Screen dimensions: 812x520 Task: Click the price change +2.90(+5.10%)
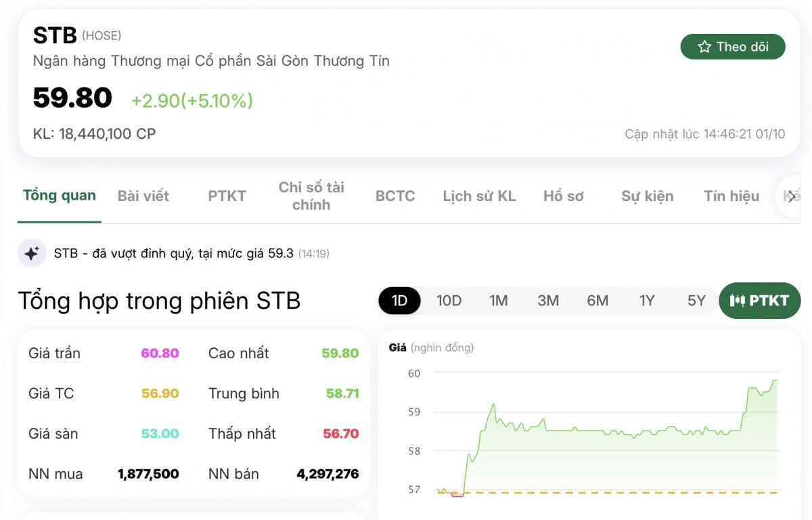coord(192,101)
